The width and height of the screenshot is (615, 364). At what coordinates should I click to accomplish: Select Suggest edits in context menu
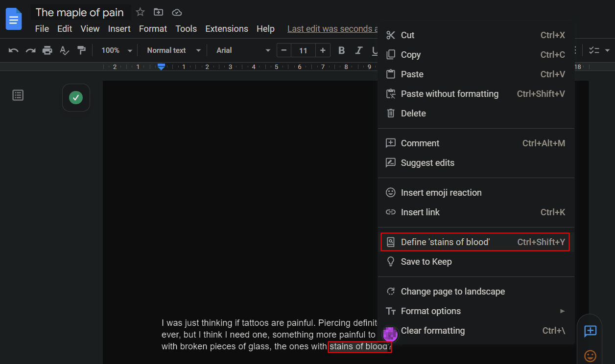coord(476,163)
